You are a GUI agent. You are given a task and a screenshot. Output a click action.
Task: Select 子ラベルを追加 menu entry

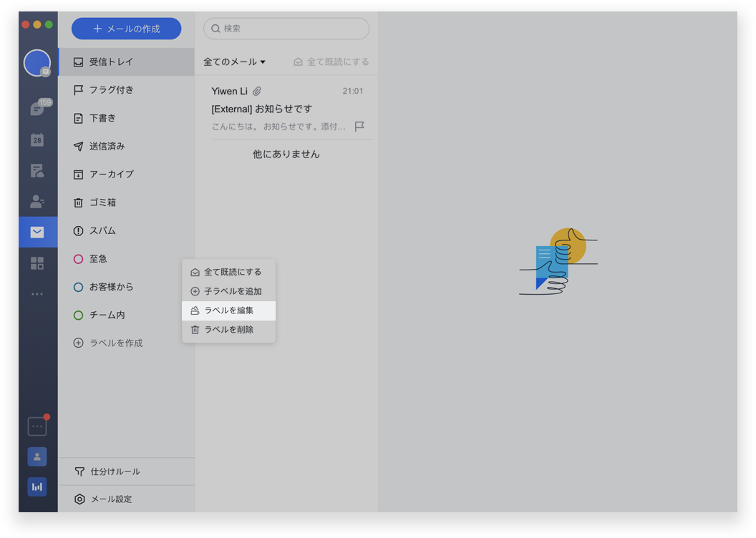coord(232,291)
